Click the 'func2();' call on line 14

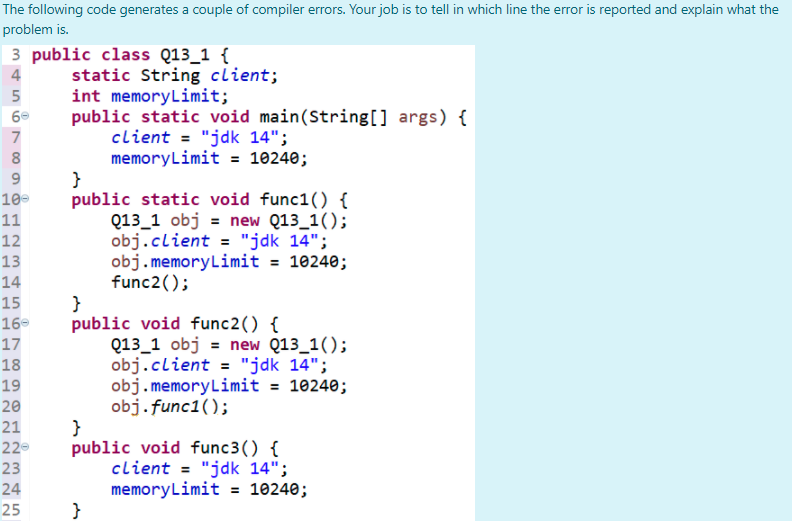(150, 282)
